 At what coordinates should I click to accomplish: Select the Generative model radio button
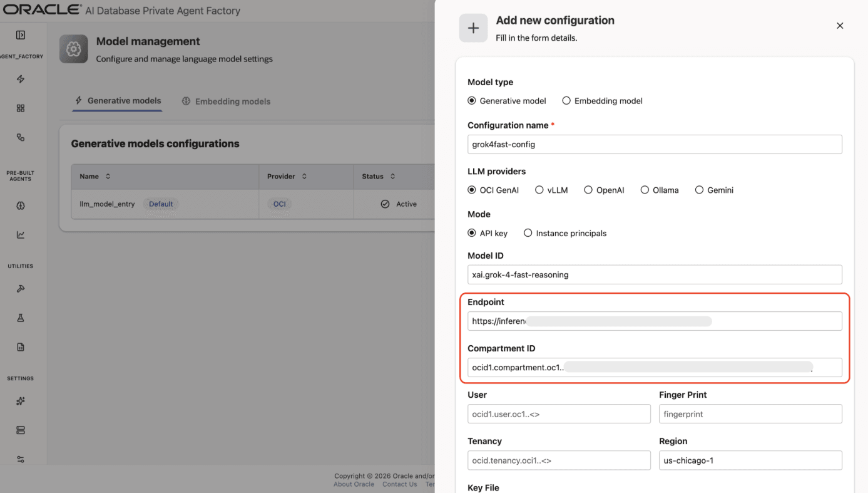(x=472, y=100)
